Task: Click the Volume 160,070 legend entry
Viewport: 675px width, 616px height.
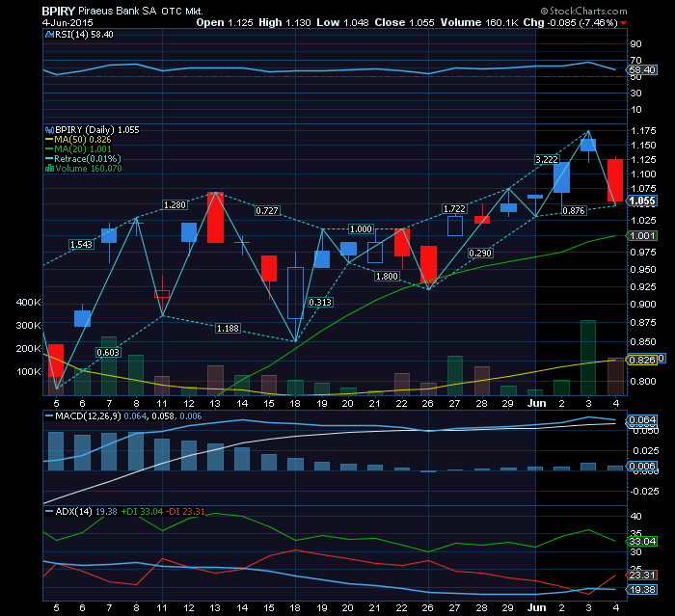Action: tap(89, 169)
